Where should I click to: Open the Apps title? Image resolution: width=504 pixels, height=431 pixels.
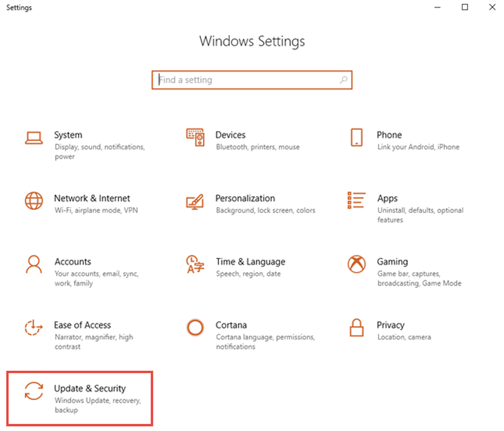tap(387, 198)
